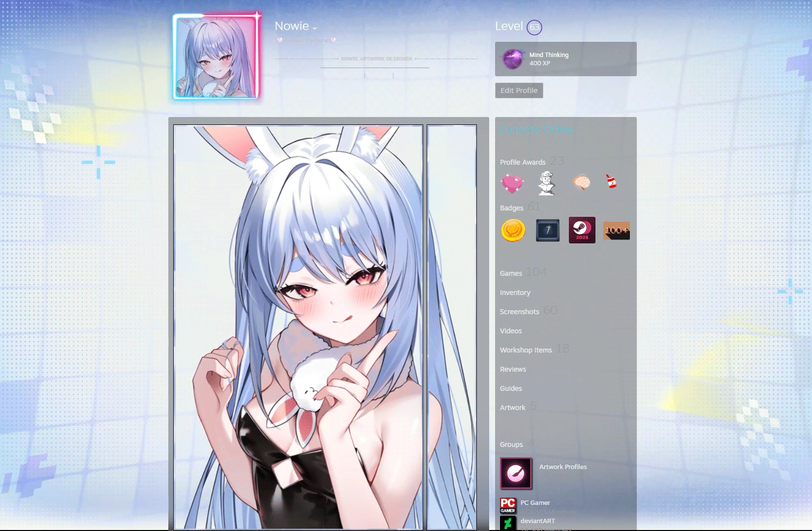The width and height of the screenshot is (812, 531).
Task: Click the Edit Profile button
Action: pos(519,90)
